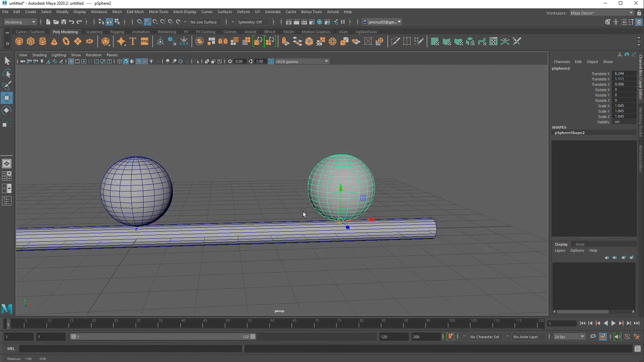This screenshot has height=362, width=644.
Task: Select the Rotate tool in toolbox
Action: click(x=7, y=110)
